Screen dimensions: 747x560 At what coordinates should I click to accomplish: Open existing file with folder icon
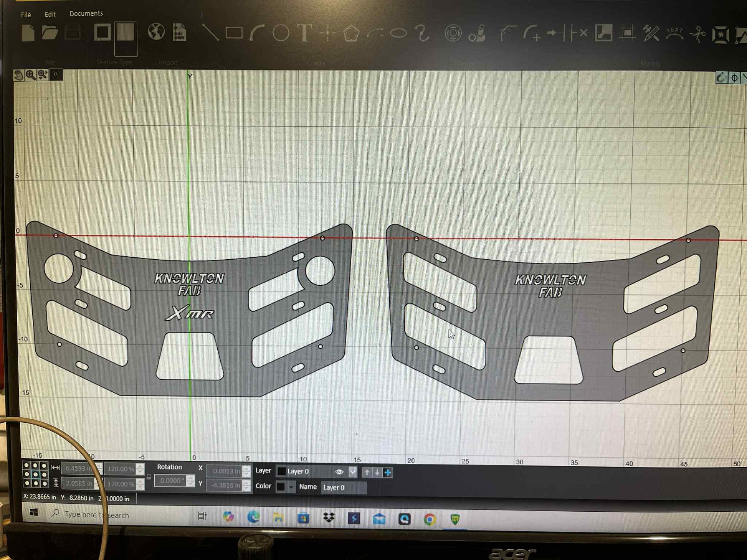pyautogui.click(x=50, y=33)
